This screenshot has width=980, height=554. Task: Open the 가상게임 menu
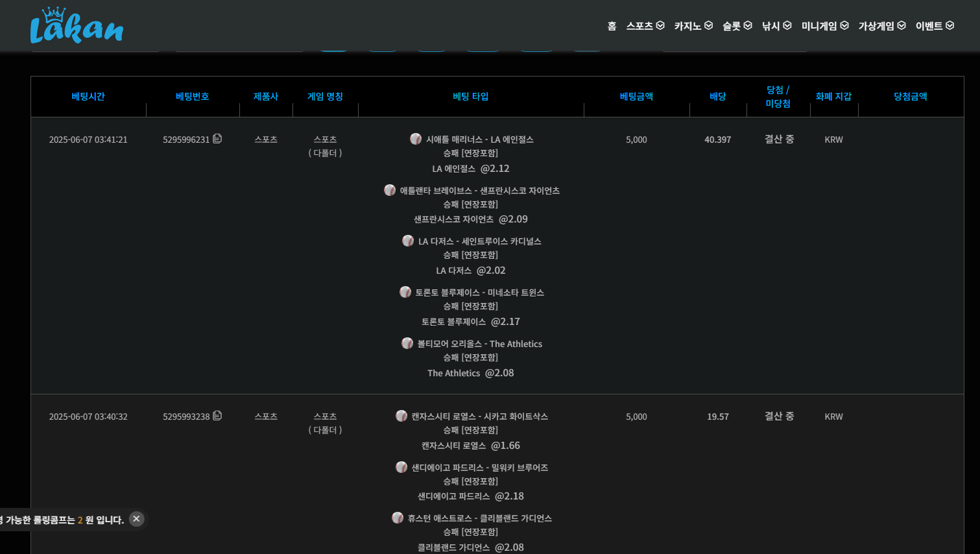click(x=881, y=26)
